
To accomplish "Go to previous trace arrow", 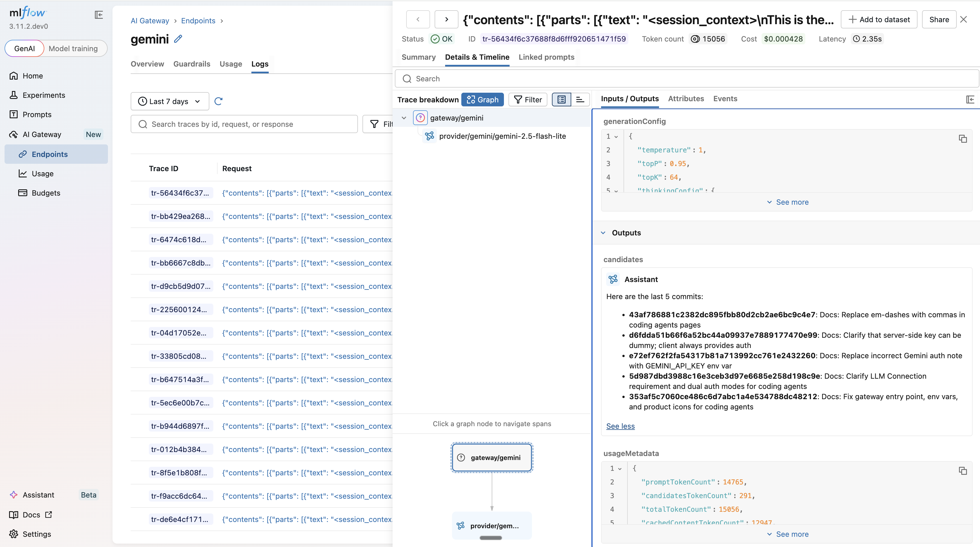I will click(418, 19).
